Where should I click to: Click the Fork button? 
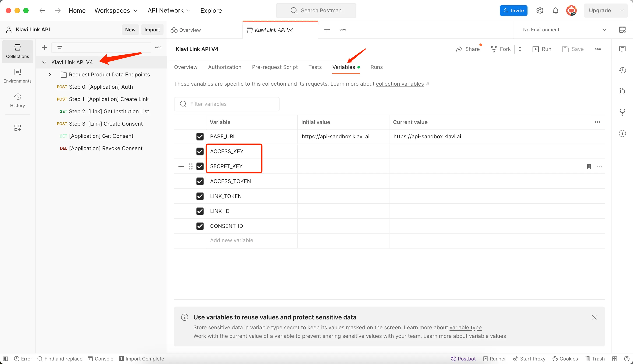pos(501,49)
